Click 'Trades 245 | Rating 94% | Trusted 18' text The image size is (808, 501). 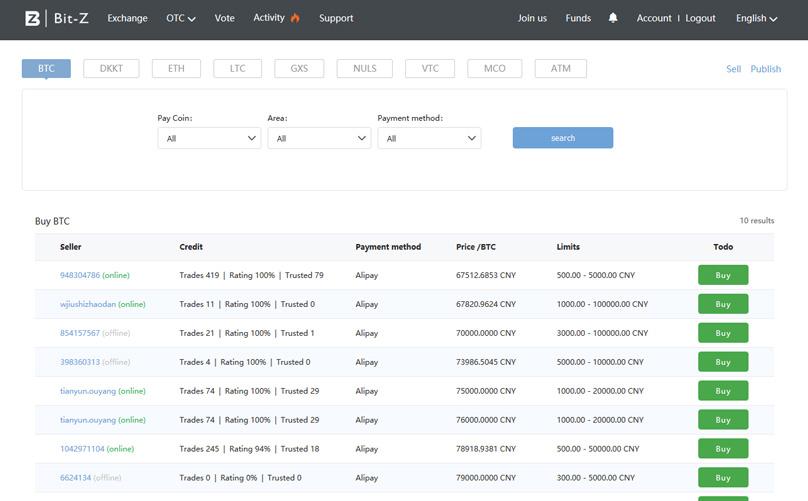[x=249, y=448]
